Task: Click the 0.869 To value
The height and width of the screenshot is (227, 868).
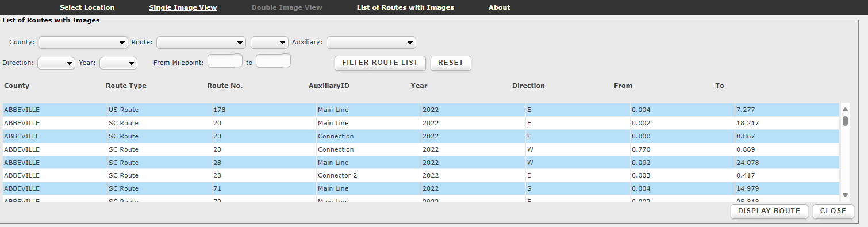Action: pyautogui.click(x=746, y=149)
